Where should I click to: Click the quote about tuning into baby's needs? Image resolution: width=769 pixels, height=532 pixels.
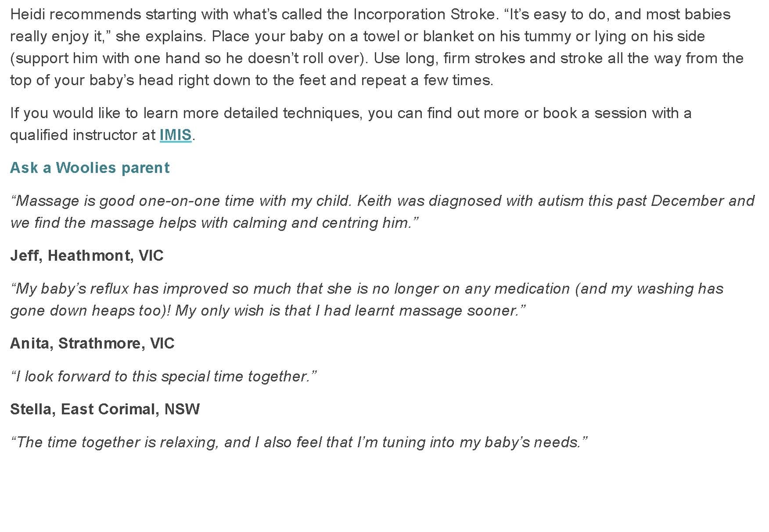(298, 442)
